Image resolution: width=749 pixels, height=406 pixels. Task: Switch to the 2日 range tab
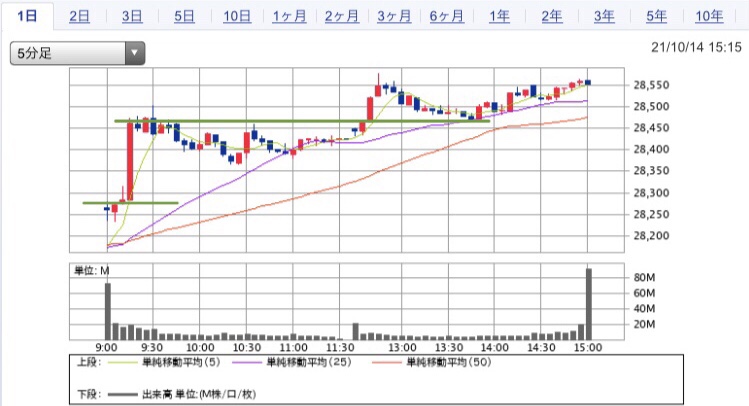point(80,16)
